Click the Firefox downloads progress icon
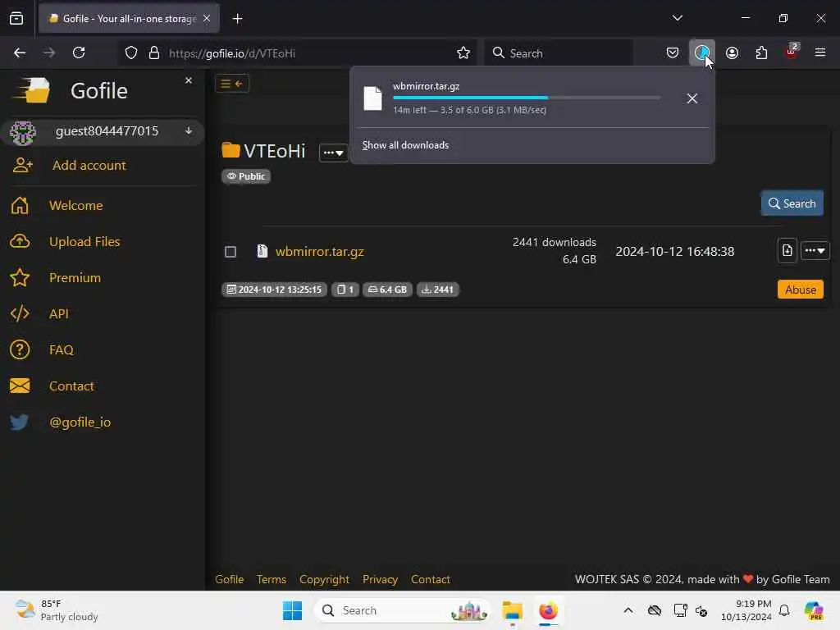 click(x=702, y=52)
